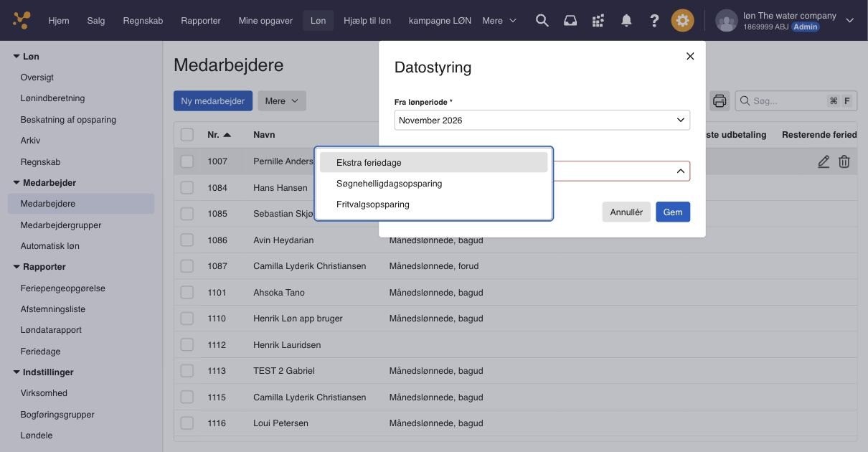Click Ny medarbejder button
This screenshot has width=868, height=452.
tap(213, 101)
